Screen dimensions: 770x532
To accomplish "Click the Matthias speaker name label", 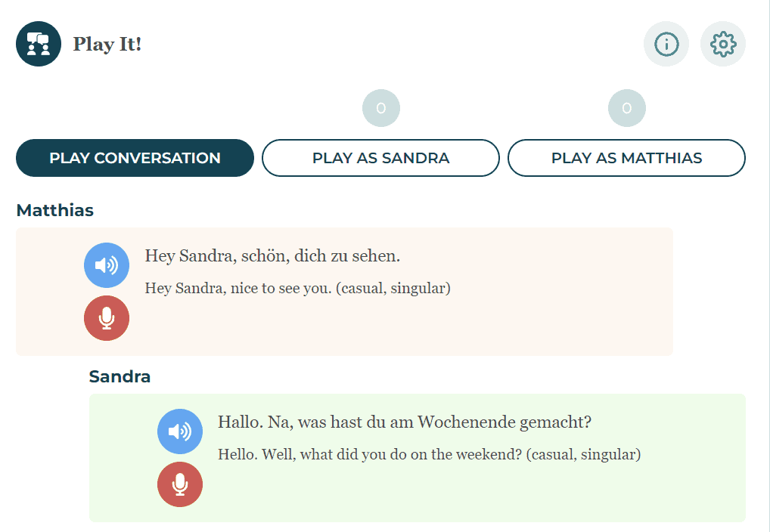I will [x=54, y=210].
